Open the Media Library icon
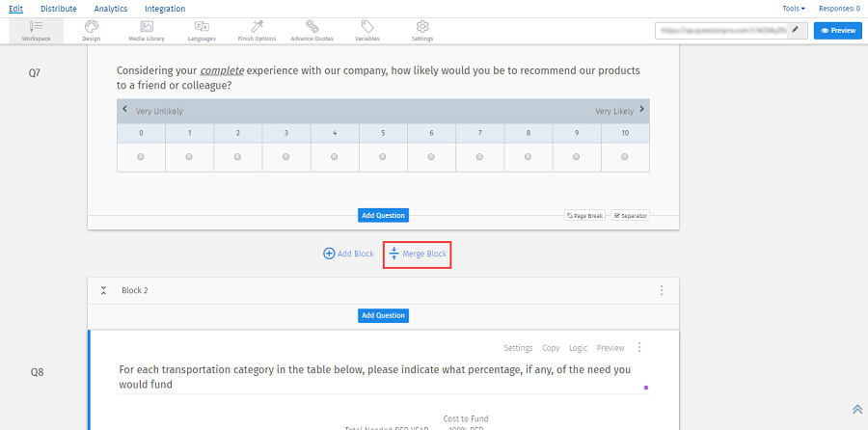868x430 pixels. (146, 27)
